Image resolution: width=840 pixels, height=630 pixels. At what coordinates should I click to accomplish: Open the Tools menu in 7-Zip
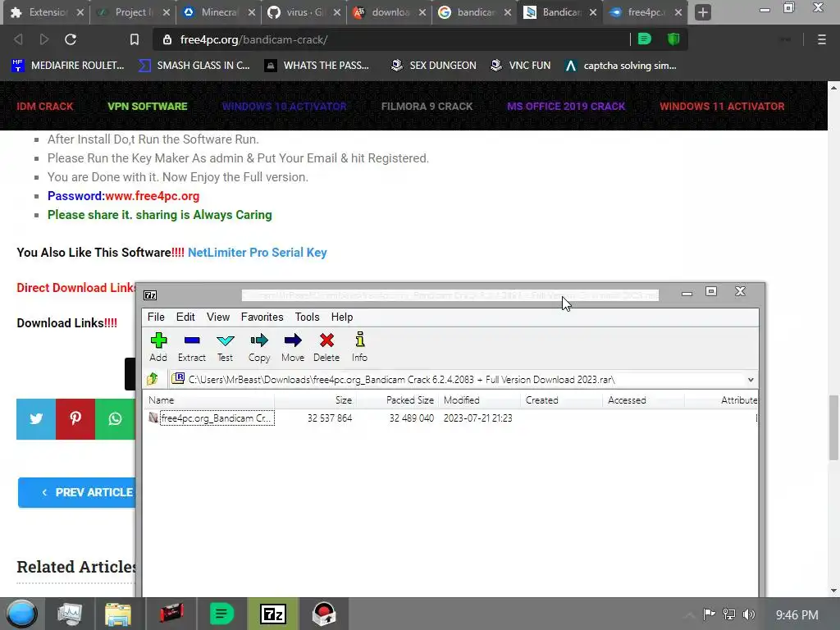[307, 317]
